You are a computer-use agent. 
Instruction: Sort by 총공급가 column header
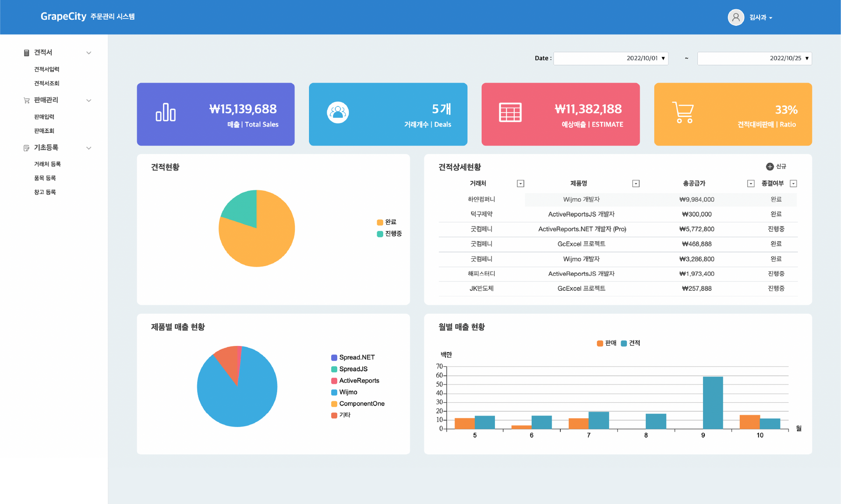(694, 183)
